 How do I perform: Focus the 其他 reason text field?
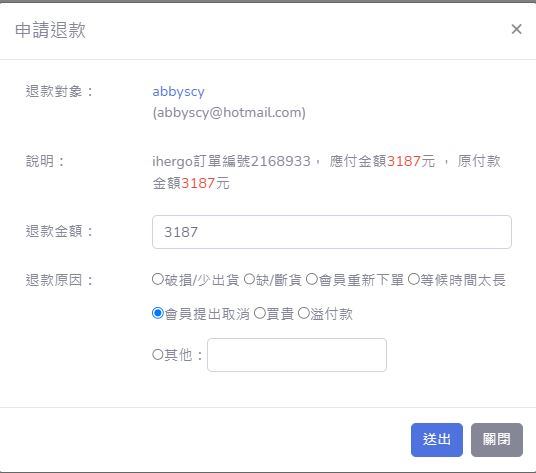(297, 355)
